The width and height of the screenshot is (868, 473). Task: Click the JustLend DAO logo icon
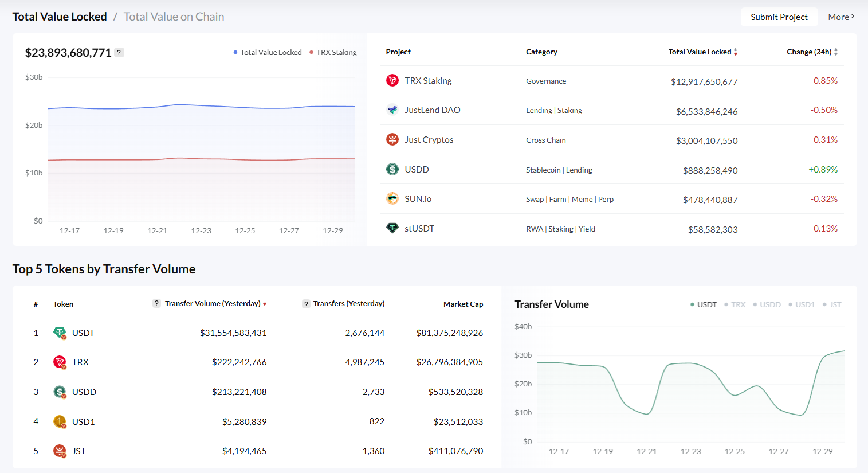392,110
